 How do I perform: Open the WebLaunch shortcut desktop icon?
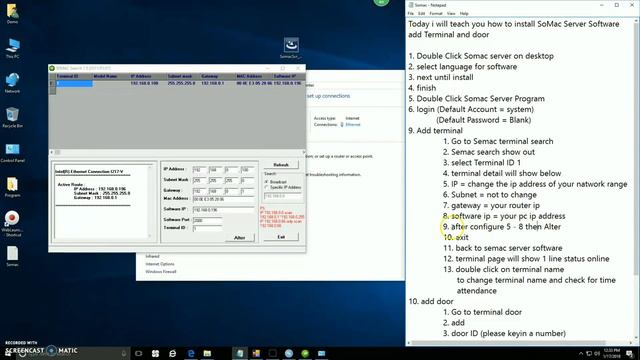coord(12,223)
